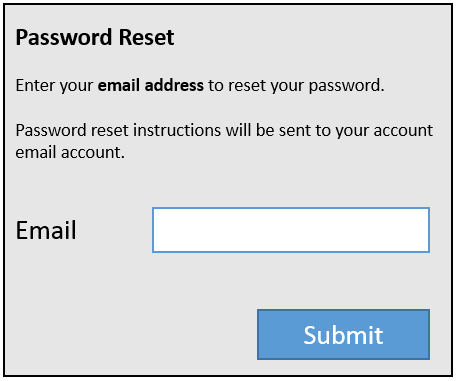Focus the white email text box
Viewport: 456px width, 381px height.
(x=291, y=230)
